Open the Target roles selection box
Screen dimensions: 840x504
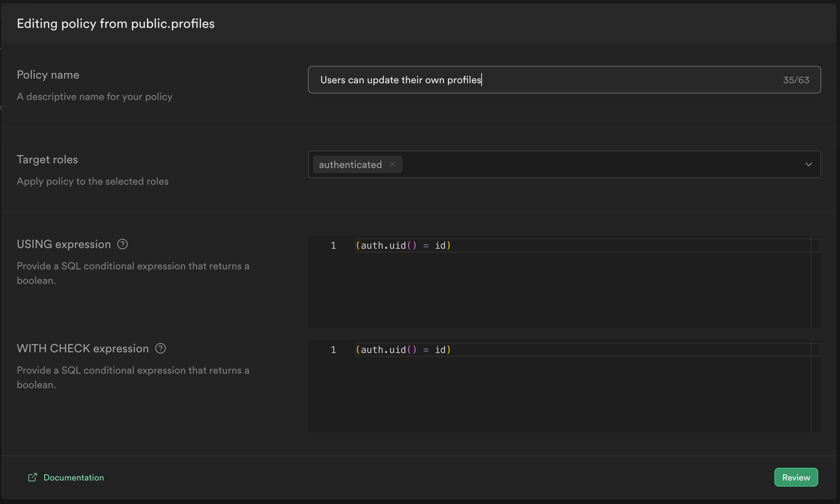point(598,164)
